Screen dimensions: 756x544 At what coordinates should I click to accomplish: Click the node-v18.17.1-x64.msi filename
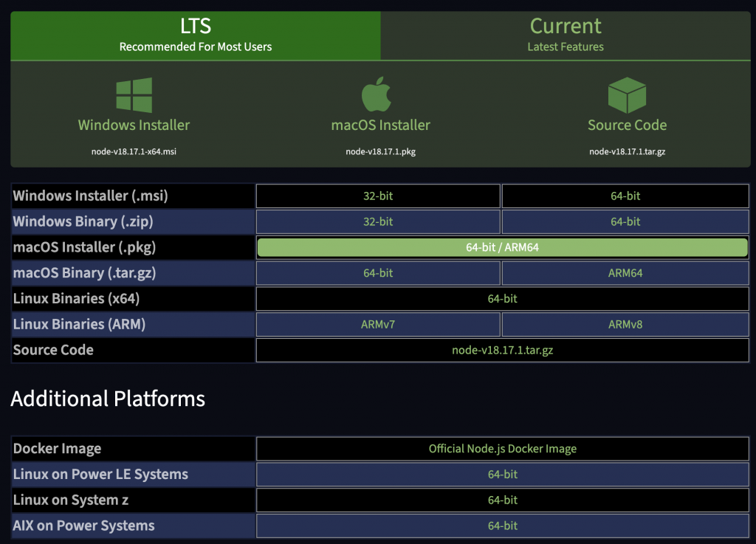[134, 151]
